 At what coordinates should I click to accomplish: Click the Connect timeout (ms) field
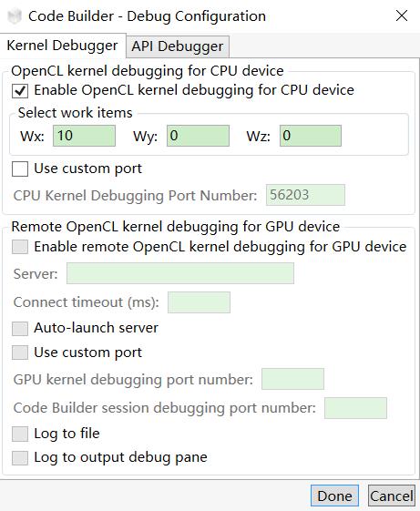199,302
